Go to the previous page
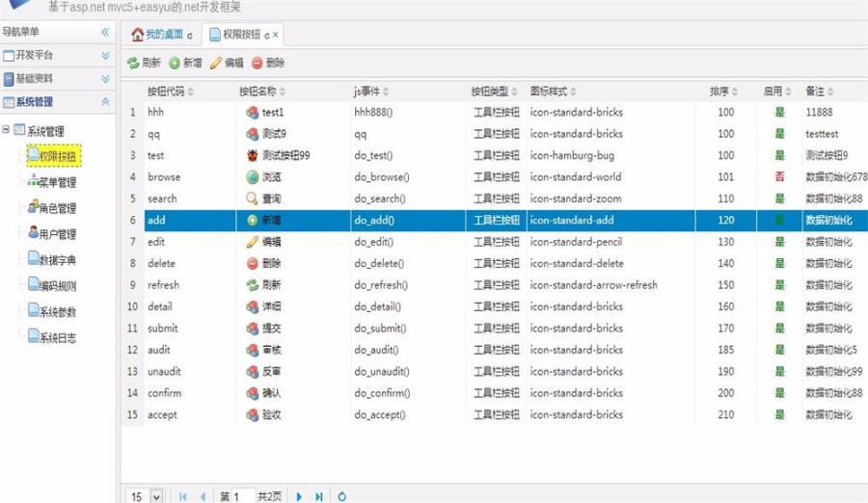This screenshot has width=868, height=503. coord(203,496)
